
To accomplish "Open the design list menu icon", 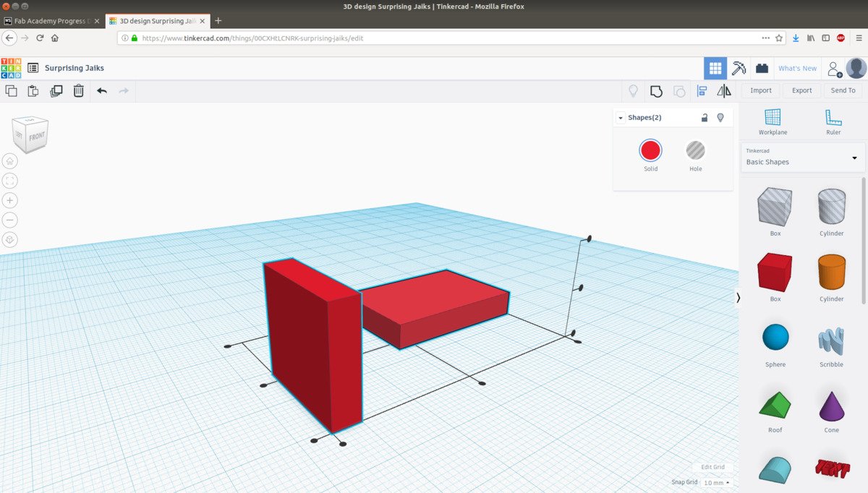I will click(33, 68).
